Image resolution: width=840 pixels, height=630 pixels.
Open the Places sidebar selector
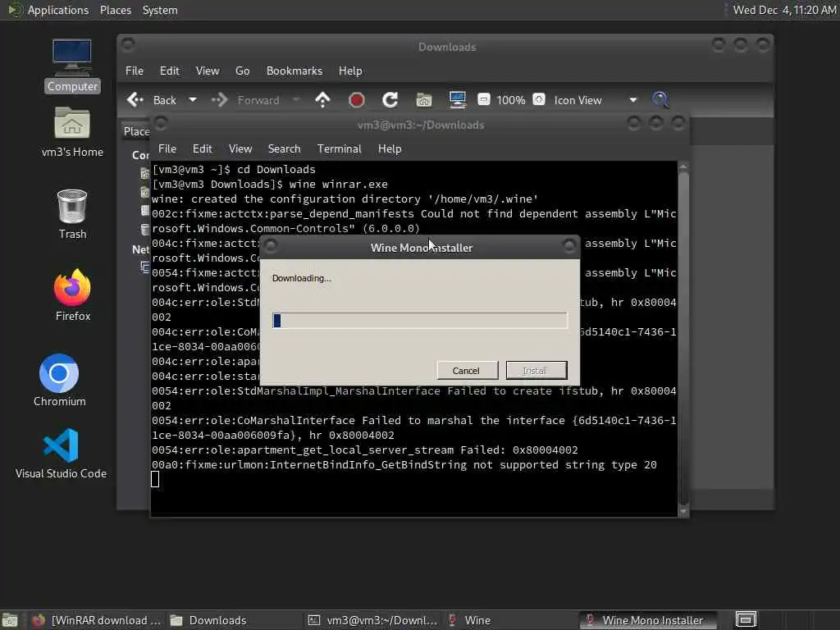coord(137,131)
